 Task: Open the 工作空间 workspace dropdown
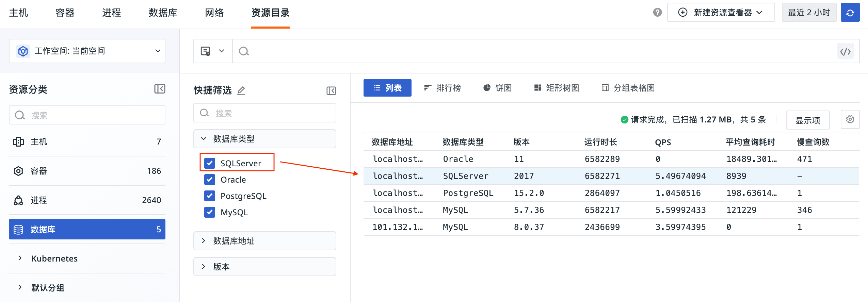click(87, 51)
